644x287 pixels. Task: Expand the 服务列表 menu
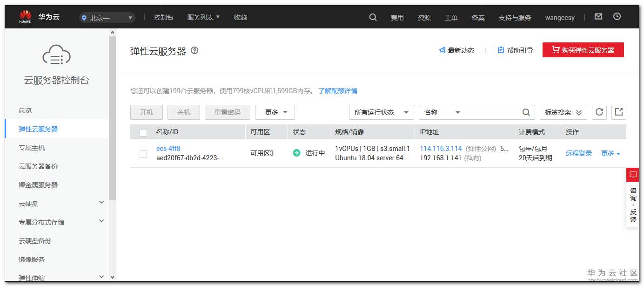(203, 17)
